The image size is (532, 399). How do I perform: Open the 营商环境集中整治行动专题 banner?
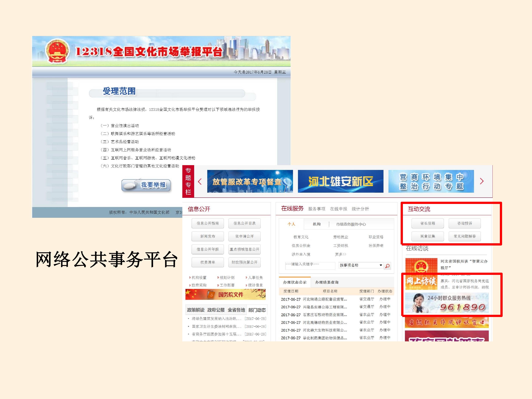431,181
